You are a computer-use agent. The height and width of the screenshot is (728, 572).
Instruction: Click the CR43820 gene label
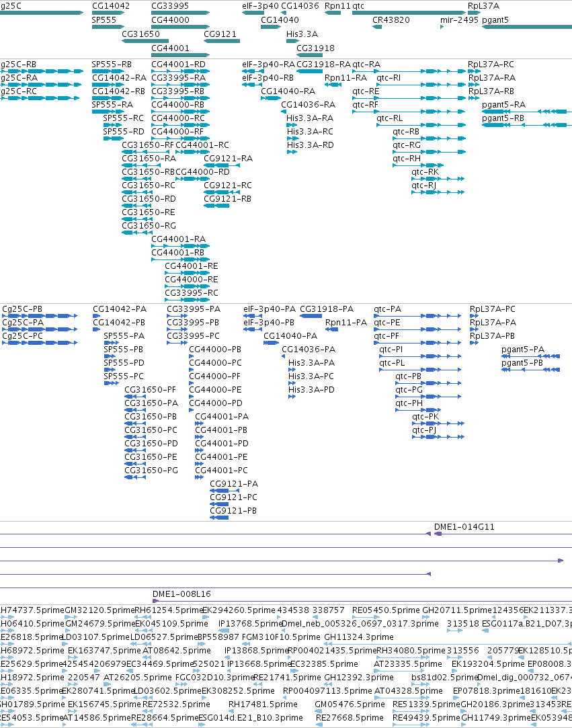[x=391, y=20]
